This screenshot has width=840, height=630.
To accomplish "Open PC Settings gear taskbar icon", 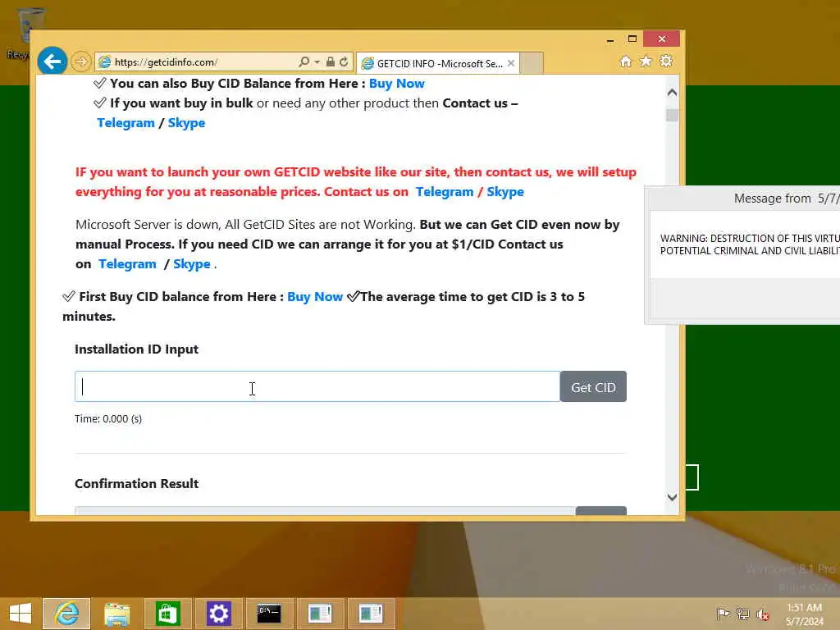I will [218, 614].
